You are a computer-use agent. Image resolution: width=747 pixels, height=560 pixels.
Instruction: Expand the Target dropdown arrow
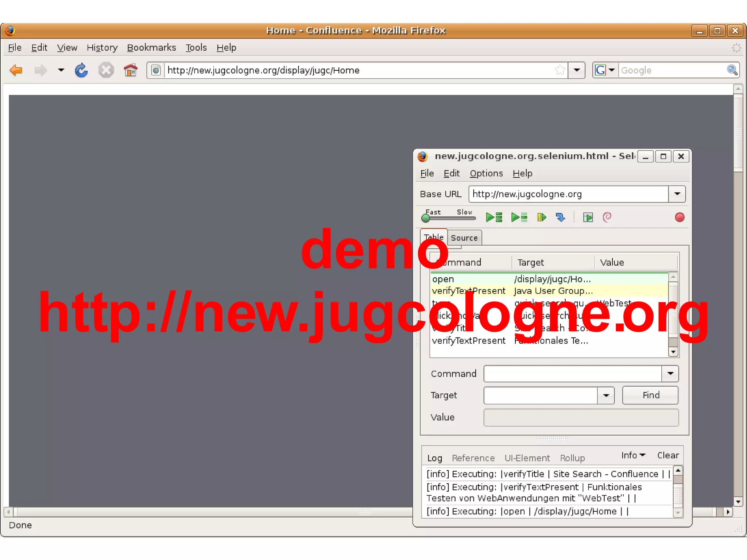(x=606, y=395)
